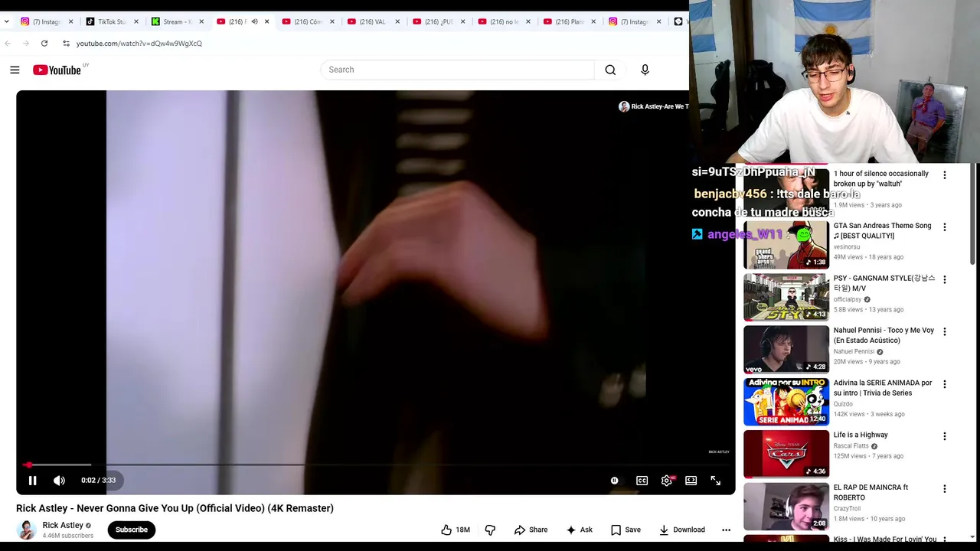Open the YouTube guide hamburger menu

click(15, 70)
